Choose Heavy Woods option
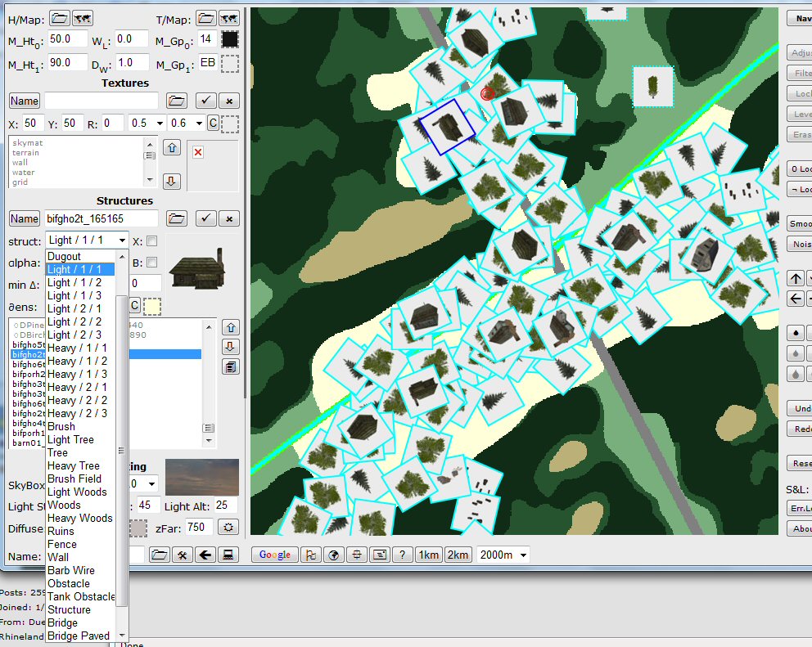The image size is (812, 647). point(80,518)
